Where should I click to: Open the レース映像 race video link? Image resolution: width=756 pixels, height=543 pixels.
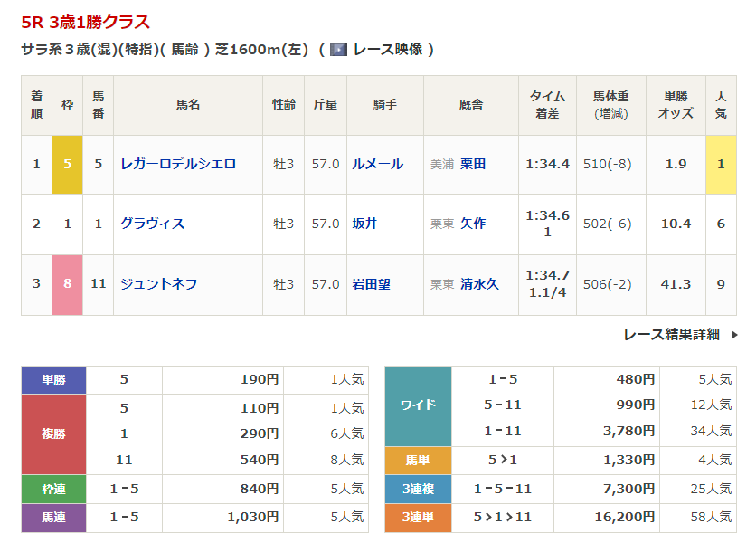(387, 50)
